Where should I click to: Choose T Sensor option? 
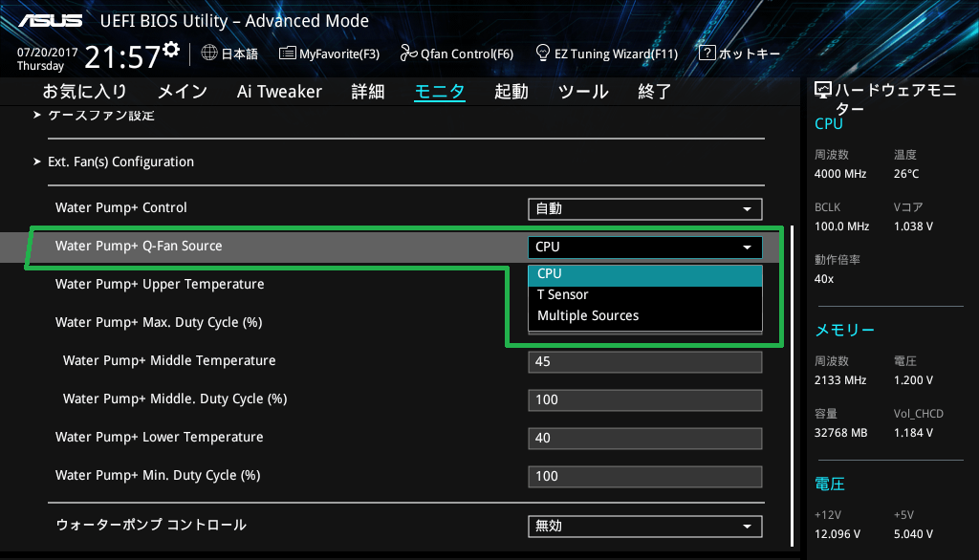645,294
